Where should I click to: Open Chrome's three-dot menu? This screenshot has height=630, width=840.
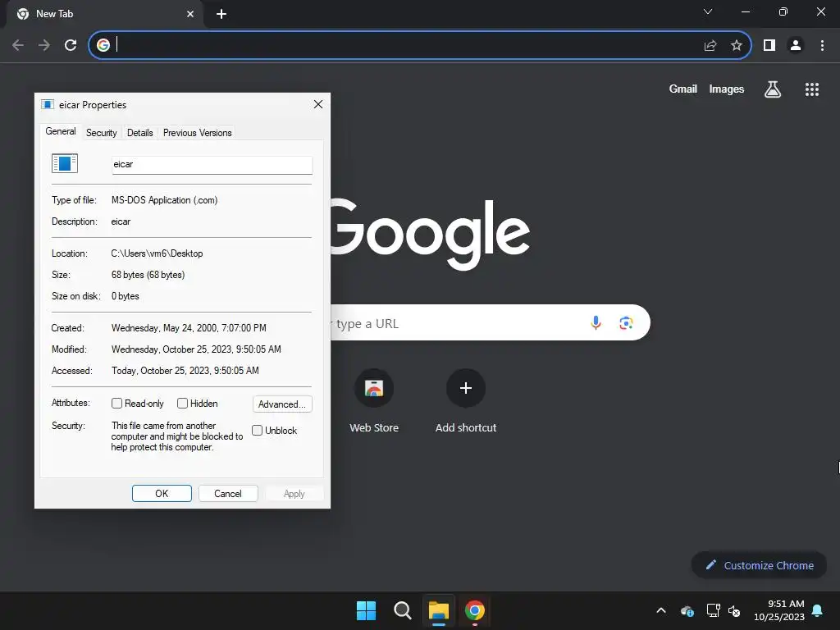click(x=822, y=45)
